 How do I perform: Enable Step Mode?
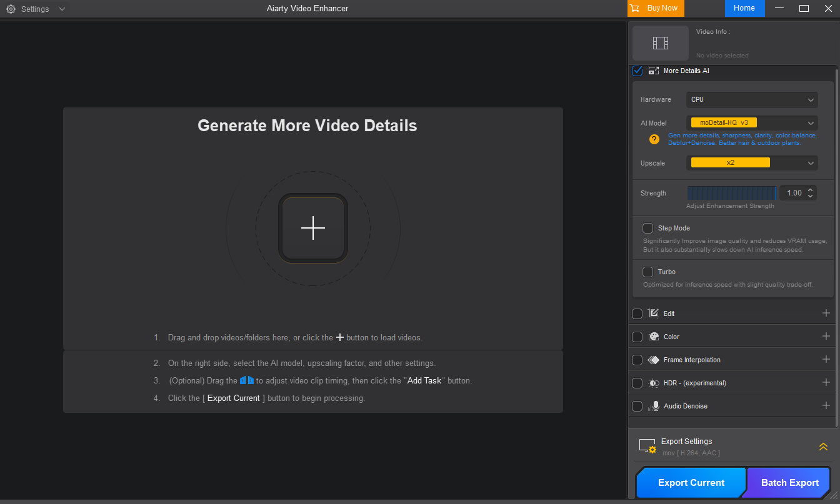coord(647,228)
